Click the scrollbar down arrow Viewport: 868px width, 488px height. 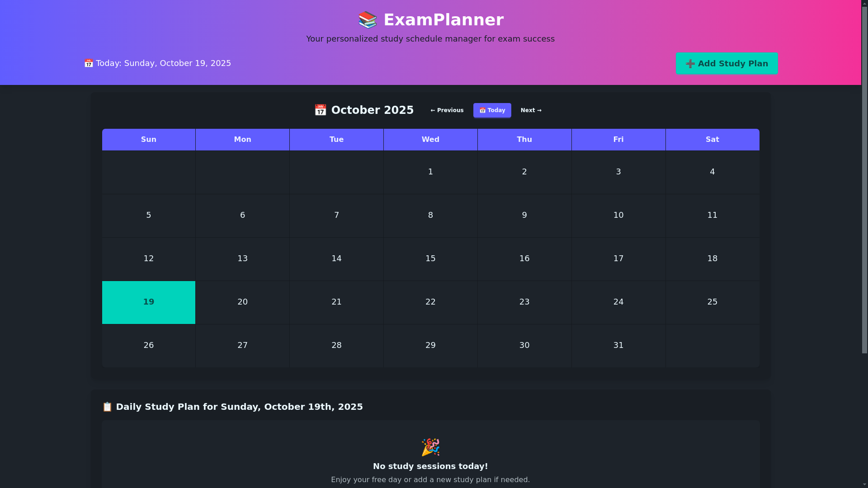[x=864, y=484]
